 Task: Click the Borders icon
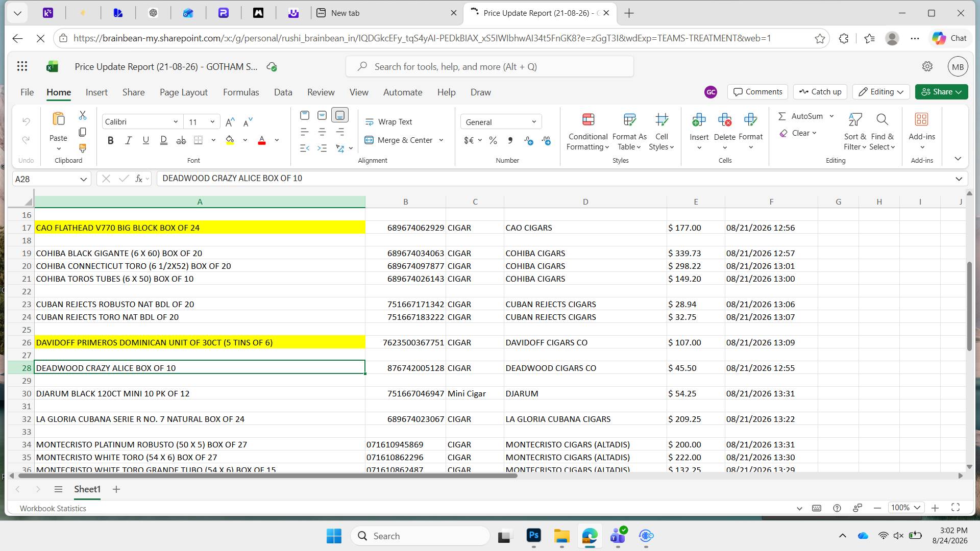tap(198, 140)
